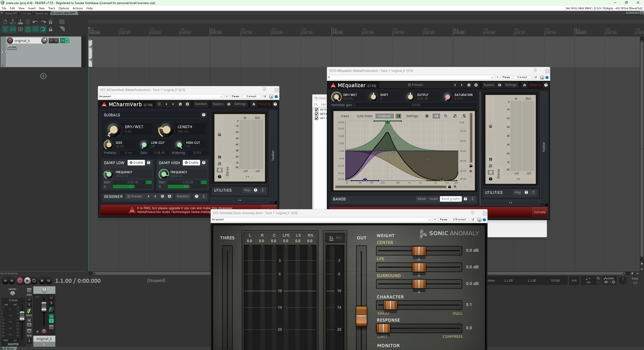The width and height of the screenshot is (644, 350).
Task: Mute the original_k track
Action: 51,41
